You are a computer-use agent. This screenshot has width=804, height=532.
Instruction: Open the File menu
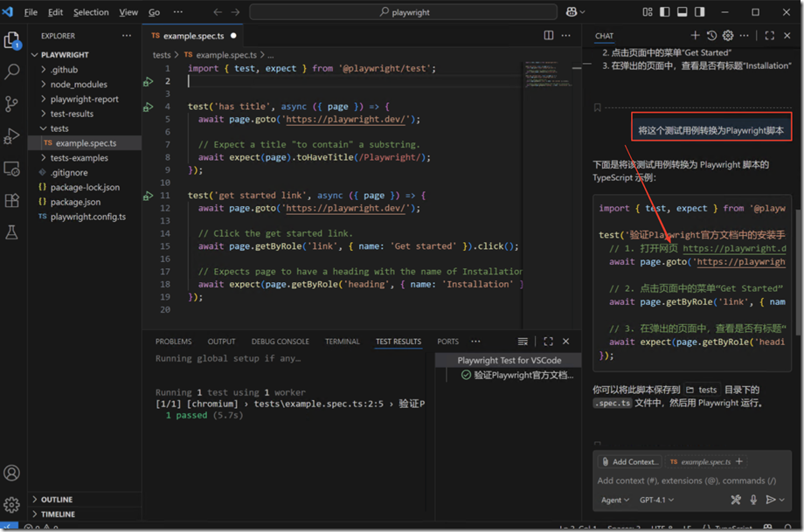click(31, 11)
